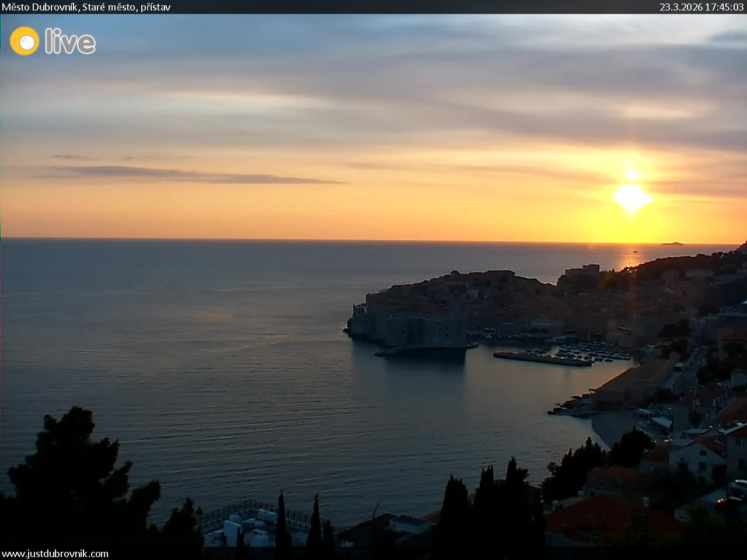Click the tiny boat near the sun's reflection
The image size is (747, 560).
coord(635,251)
